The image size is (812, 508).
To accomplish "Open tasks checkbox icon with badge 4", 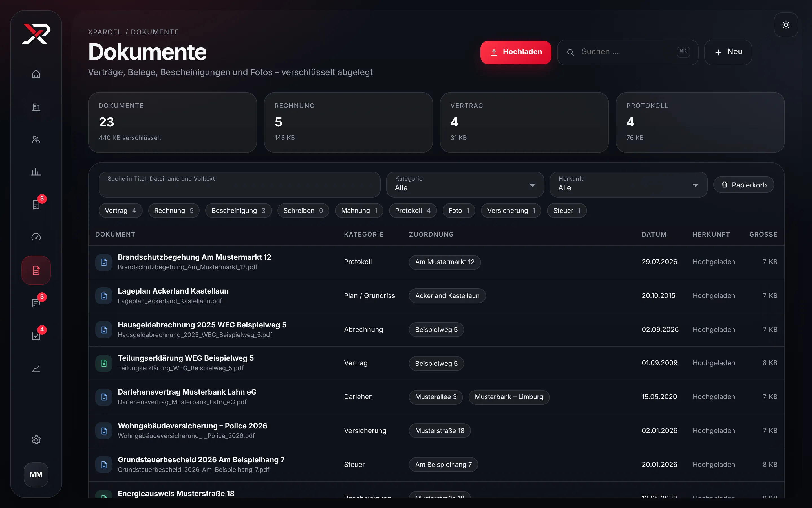I will tap(36, 336).
